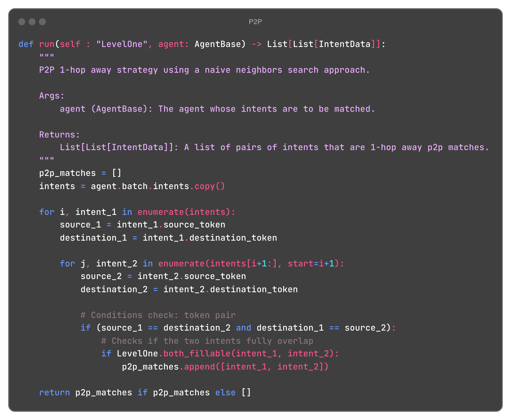Image resolution: width=511 pixels, height=420 pixels.
Task: Click the 'and' operator in condition
Action: (x=243, y=328)
